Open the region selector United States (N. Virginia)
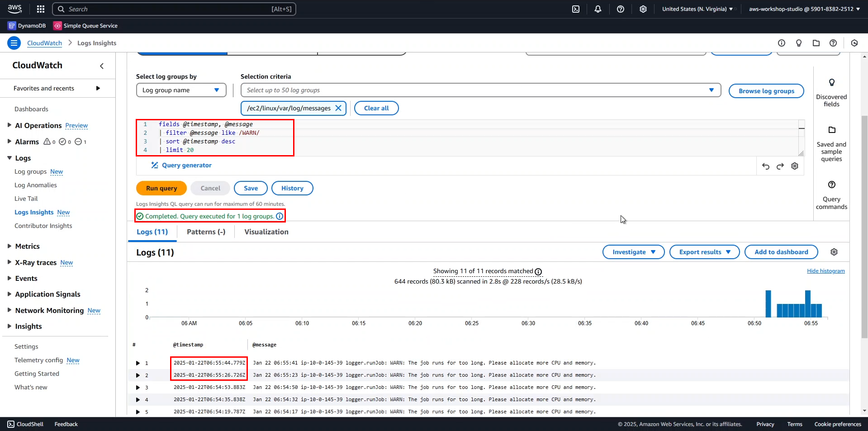This screenshot has width=868, height=431. [697, 9]
